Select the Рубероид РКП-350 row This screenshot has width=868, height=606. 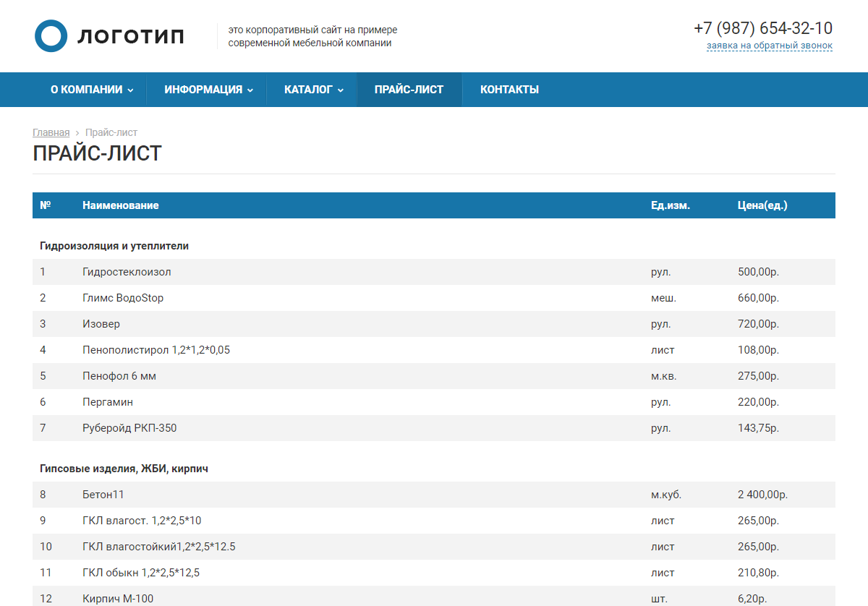click(129, 428)
